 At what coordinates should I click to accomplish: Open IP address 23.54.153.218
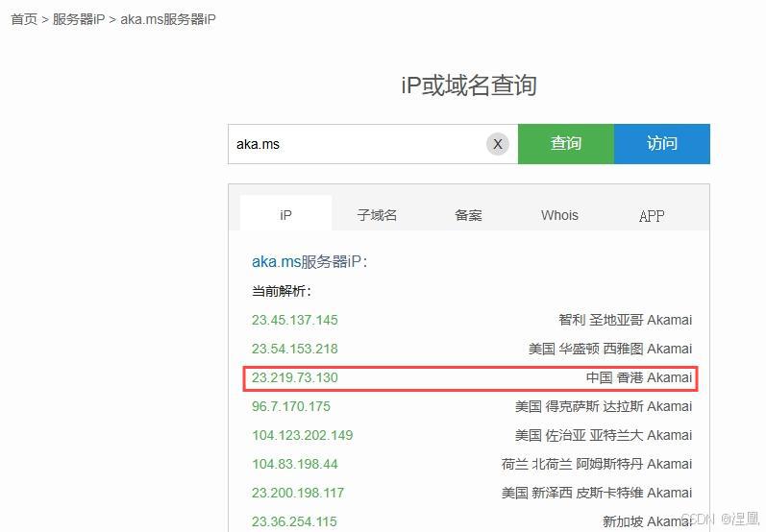(x=294, y=349)
